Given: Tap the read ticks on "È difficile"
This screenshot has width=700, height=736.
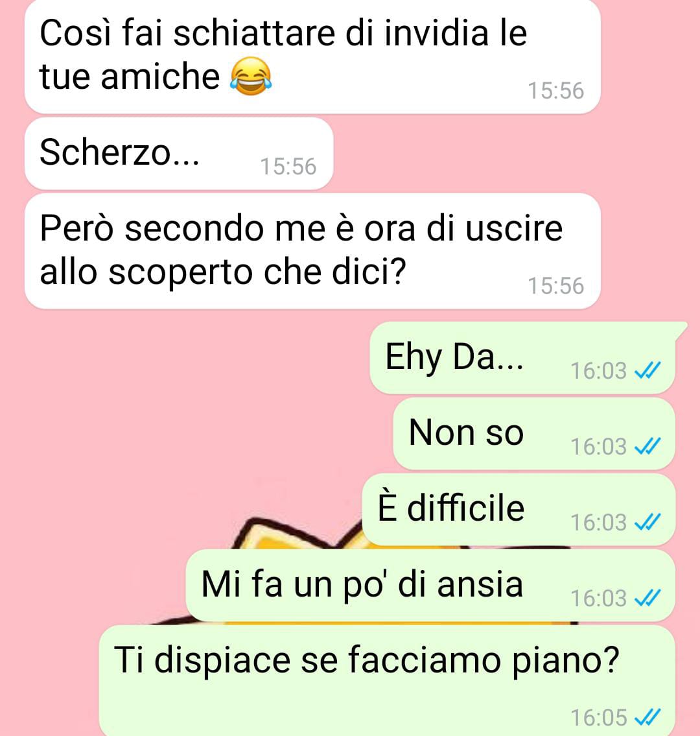Looking at the screenshot, I should 647,522.
